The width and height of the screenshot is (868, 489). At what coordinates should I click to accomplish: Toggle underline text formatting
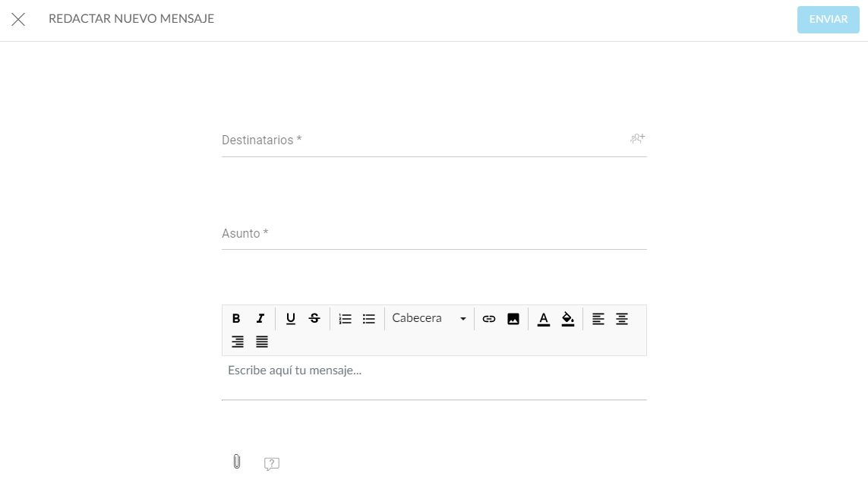[x=291, y=319]
